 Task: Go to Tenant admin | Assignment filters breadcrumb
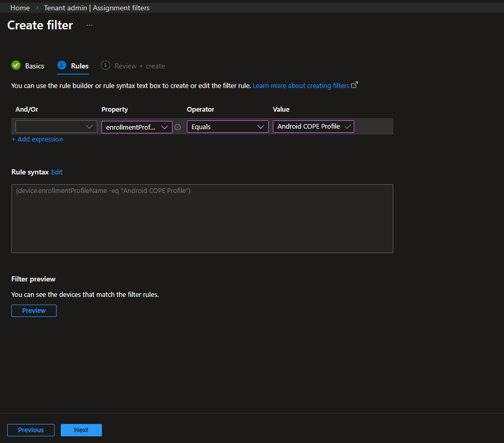[97, 8]
